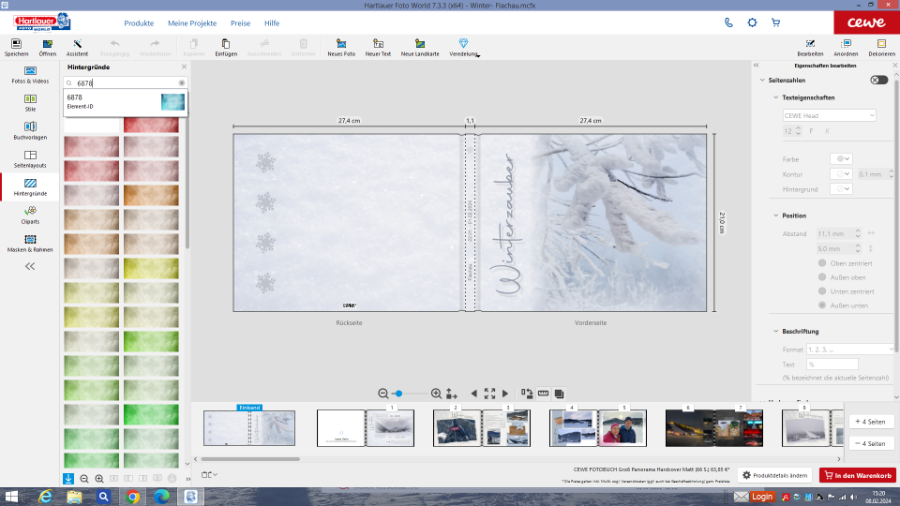
Task: Add a new photo with Neues Foto
Action: coord(341,46)
